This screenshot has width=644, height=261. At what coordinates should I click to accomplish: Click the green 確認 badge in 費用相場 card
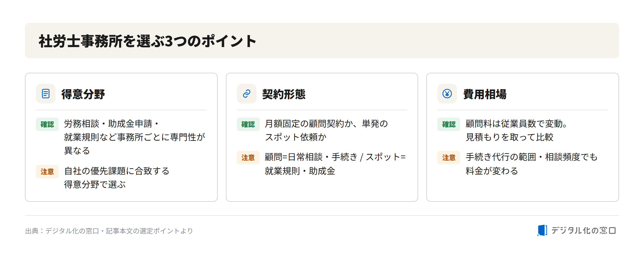(x=449, y=124)
